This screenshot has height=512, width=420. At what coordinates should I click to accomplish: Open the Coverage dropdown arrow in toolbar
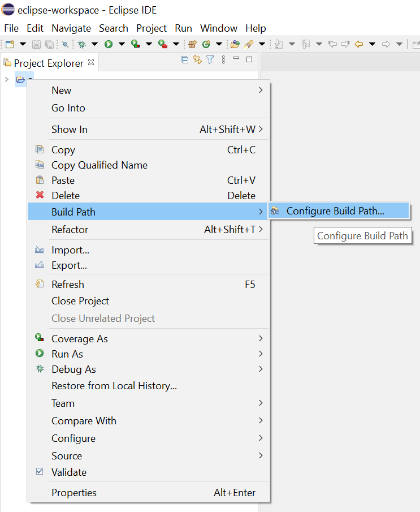coord(149,44)
